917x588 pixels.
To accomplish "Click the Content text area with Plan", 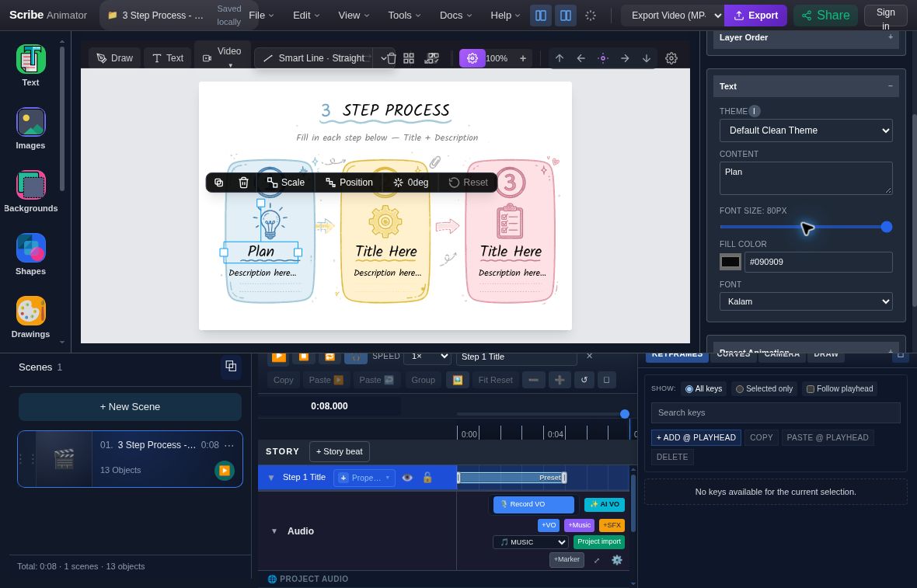I will click(x=805, y=179).
